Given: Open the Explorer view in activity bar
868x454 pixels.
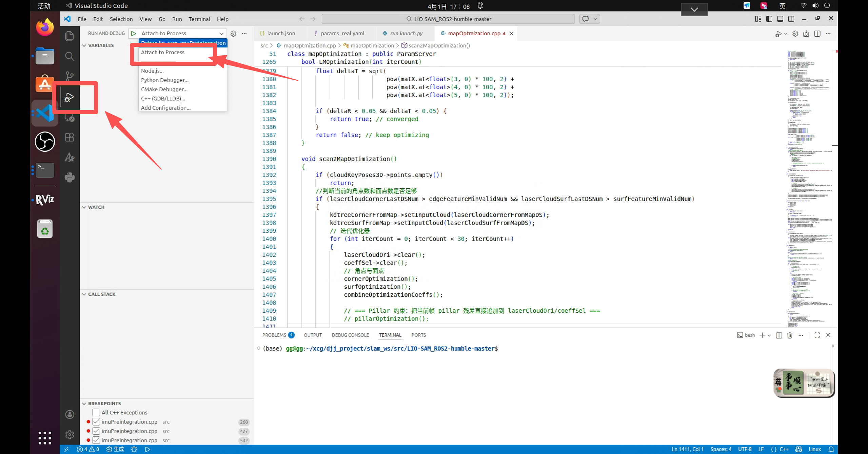Looking at the screenshot, I should pyautogui.click(x=70, y=36).
